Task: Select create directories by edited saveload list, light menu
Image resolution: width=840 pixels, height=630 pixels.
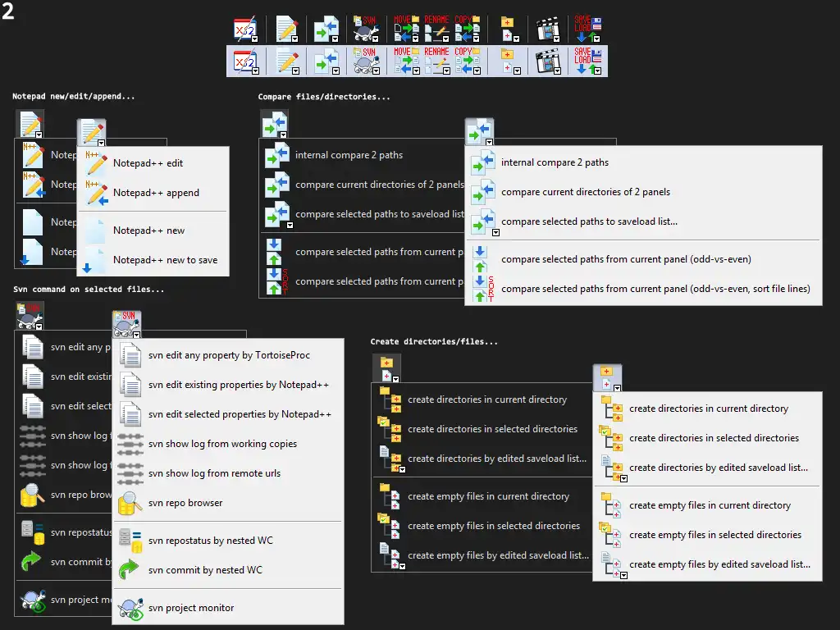Action: [707, 467]
